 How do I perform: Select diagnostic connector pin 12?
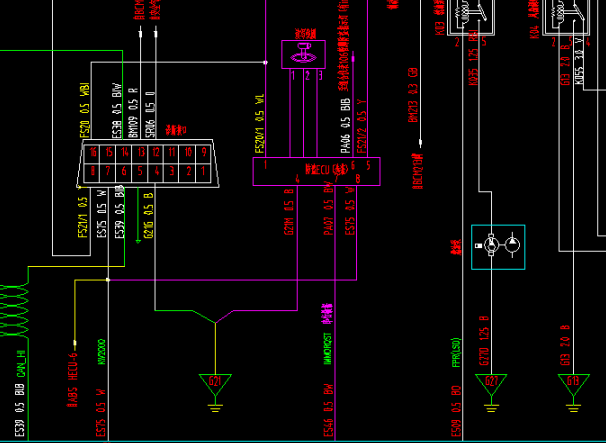(156, 152)
